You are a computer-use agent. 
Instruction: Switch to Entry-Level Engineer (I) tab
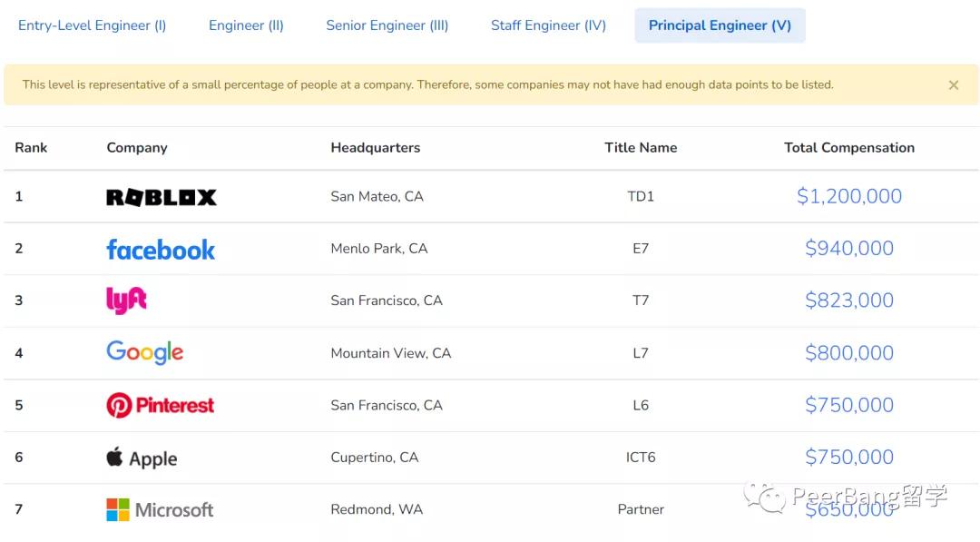coord(93,25)
